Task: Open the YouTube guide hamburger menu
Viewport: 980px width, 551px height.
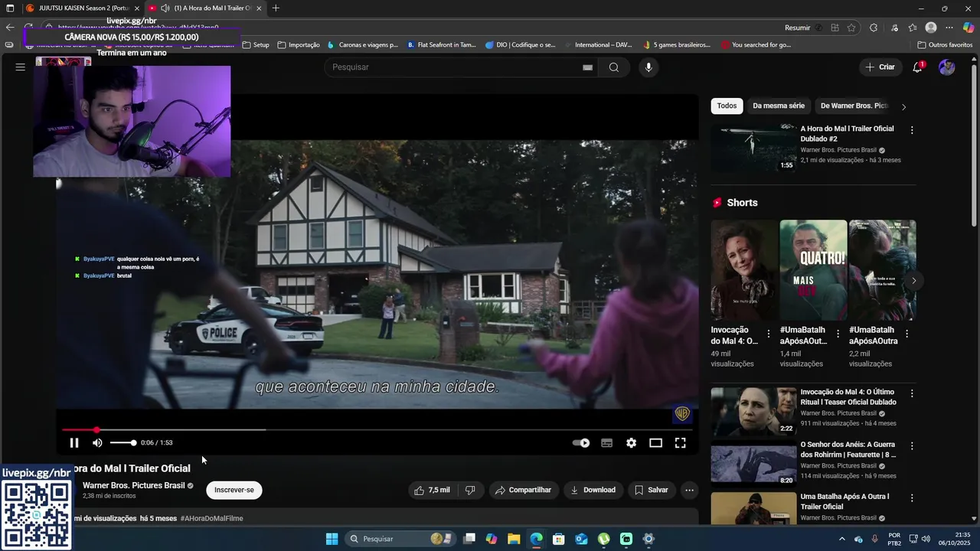Action: [20, 67]
